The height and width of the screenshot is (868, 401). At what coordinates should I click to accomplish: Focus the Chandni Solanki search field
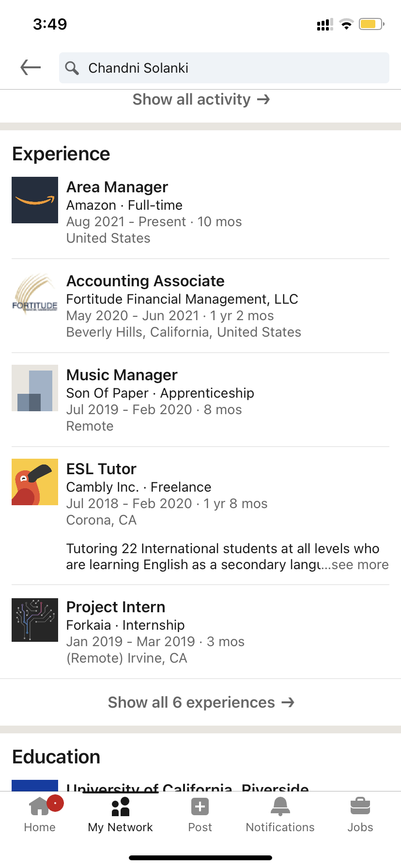pos(224,68)
